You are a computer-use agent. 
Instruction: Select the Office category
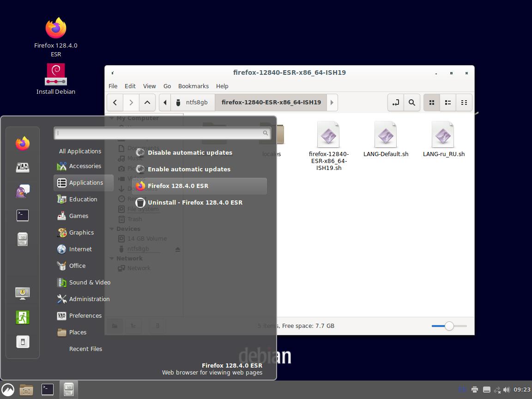(x=84, y=266)
